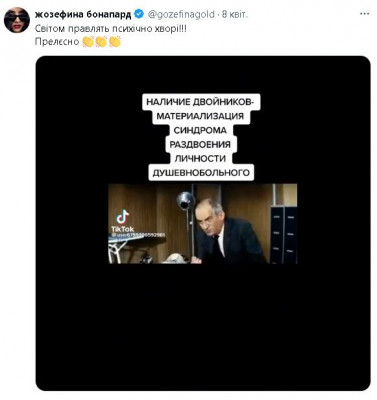377x400 pixels.
Task: Click the last clapping hands emoji
Action: coord(114,42)
